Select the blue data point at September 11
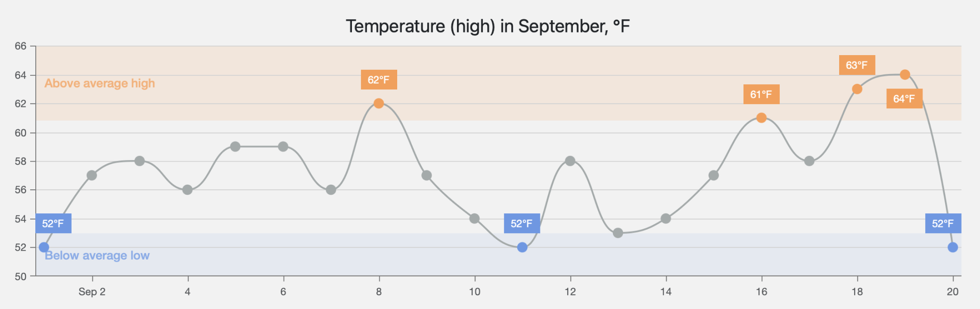This screenshot has height=309, width=980. (522, 247)
